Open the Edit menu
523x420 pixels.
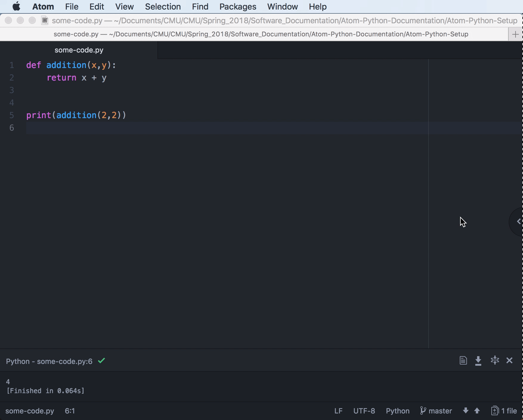click(97, 7)
